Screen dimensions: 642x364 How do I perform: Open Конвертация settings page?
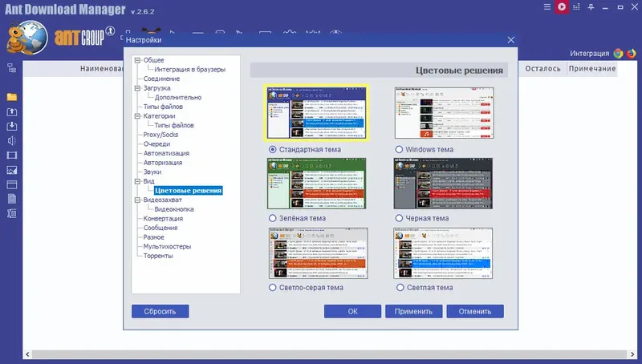pyautogui.click(x=163, y=218)
